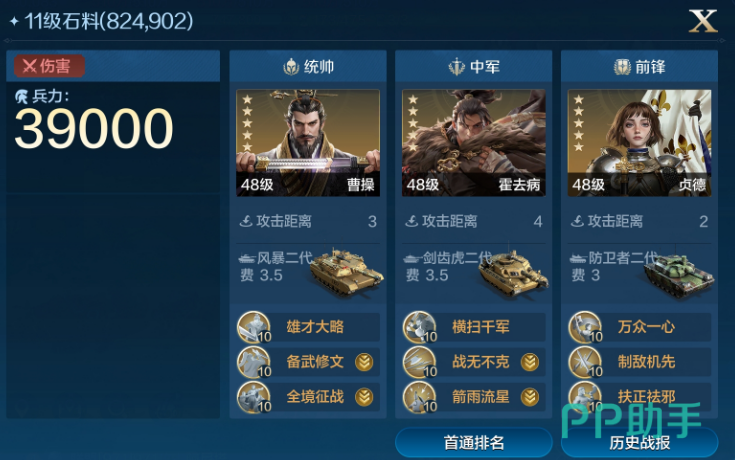The image size is (735, 460).
Task: Select the 剑齿虎二代 tank image
Action: click(x=513, y=273)
